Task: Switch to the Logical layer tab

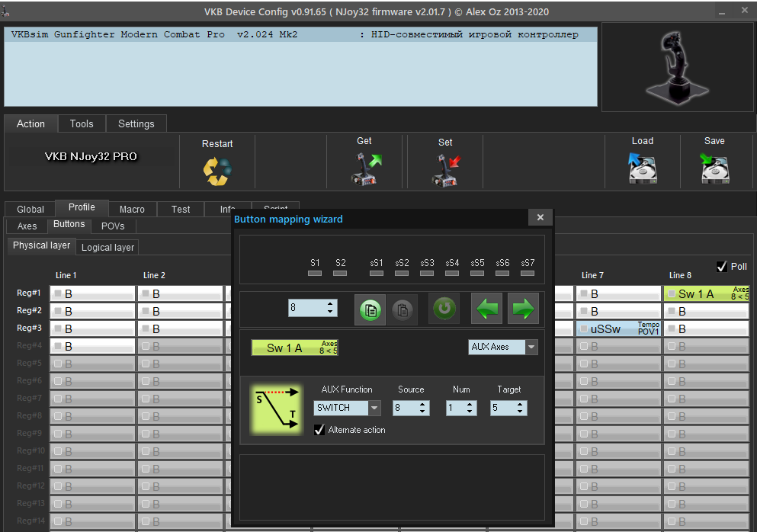Action: pos(107,247)
